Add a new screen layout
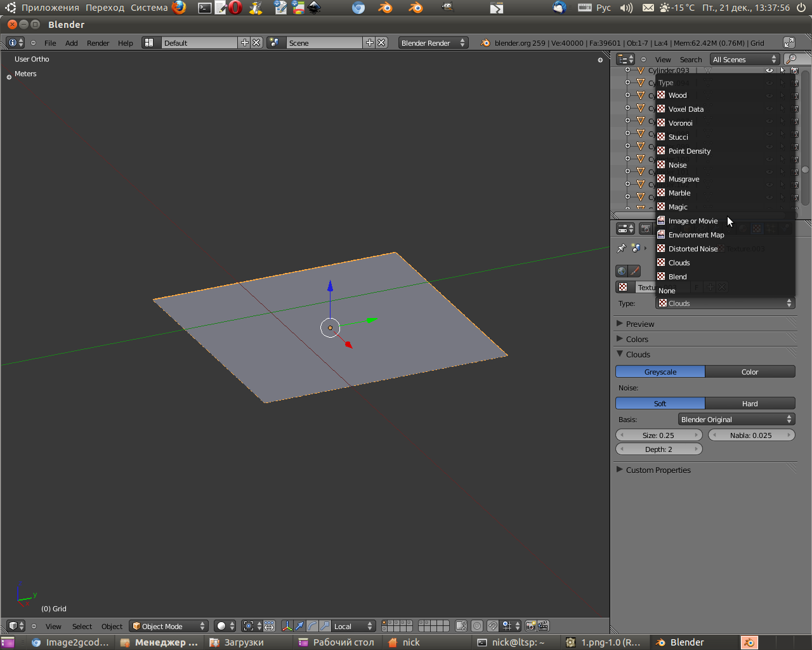Viewport: 812px width, 650px height. 245,43
